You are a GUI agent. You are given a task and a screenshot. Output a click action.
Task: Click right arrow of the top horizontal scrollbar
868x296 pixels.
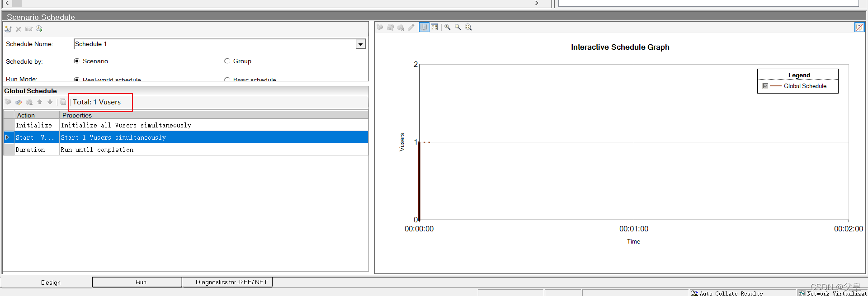click(x=537, y=3)
